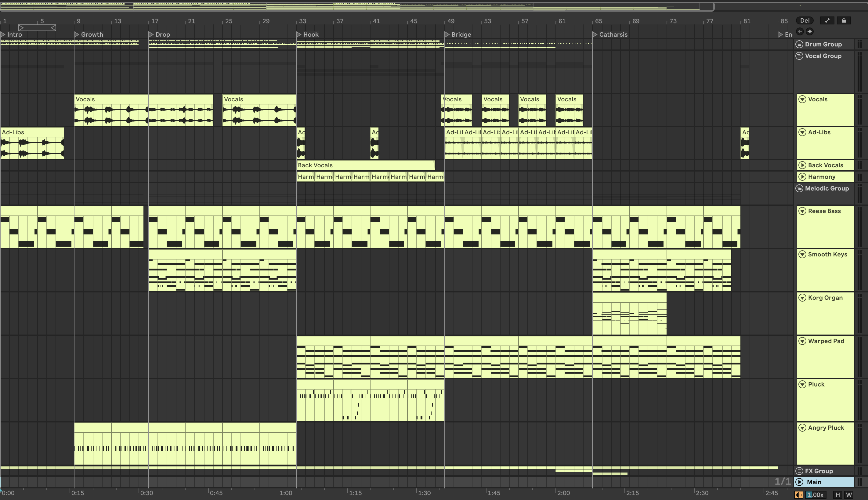Collapse the Korg Organ track
Screen dimensions: 868x500
(802, 298)
